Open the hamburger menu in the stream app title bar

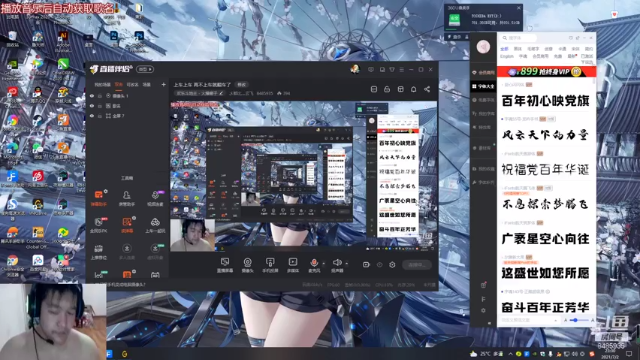(402, 70)
